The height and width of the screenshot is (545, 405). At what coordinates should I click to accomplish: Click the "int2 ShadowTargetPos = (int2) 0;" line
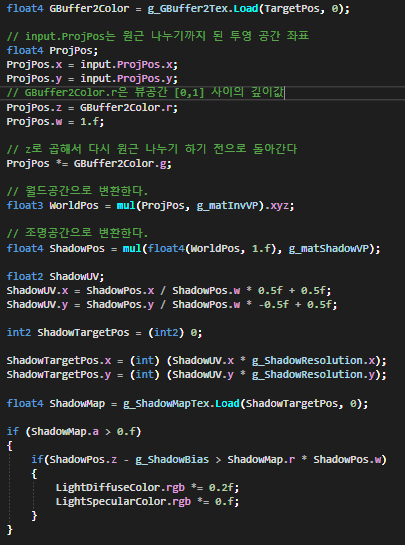[104, 333]
